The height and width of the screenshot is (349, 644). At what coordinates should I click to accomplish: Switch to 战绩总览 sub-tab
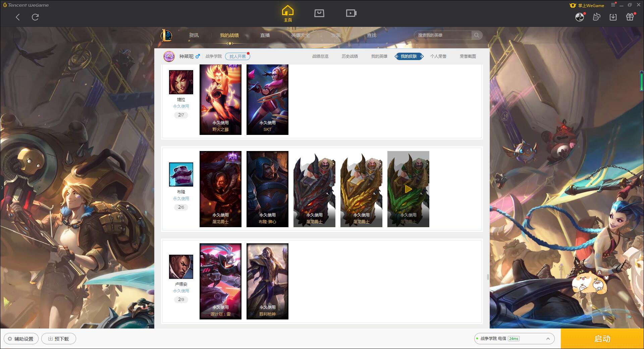(320, 56)
